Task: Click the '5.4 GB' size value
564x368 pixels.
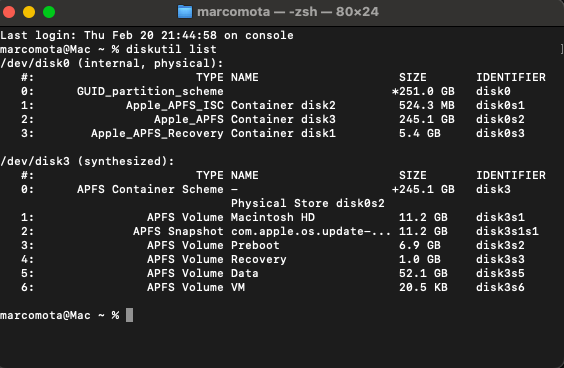Action: click(x=420, y=133)
